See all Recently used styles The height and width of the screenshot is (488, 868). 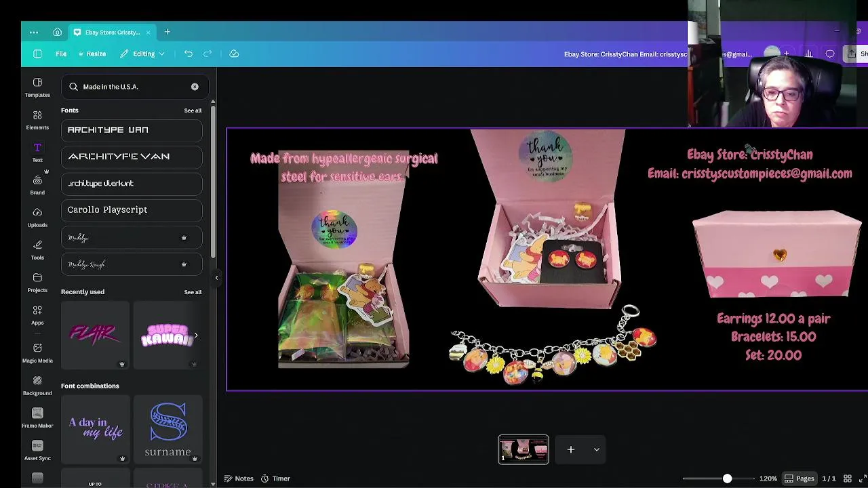coord(193,292)
